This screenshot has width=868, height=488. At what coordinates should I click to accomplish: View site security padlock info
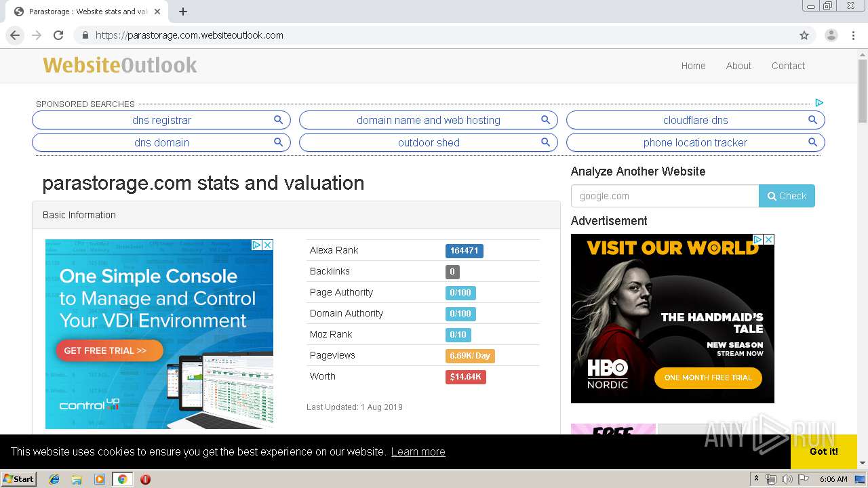[85, 35]
